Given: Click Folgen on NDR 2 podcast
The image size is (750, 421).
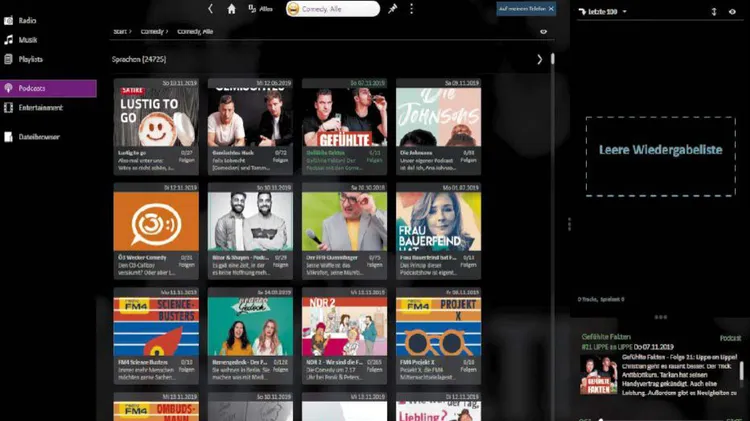Looking at the screenshot, I should [375, 370].
